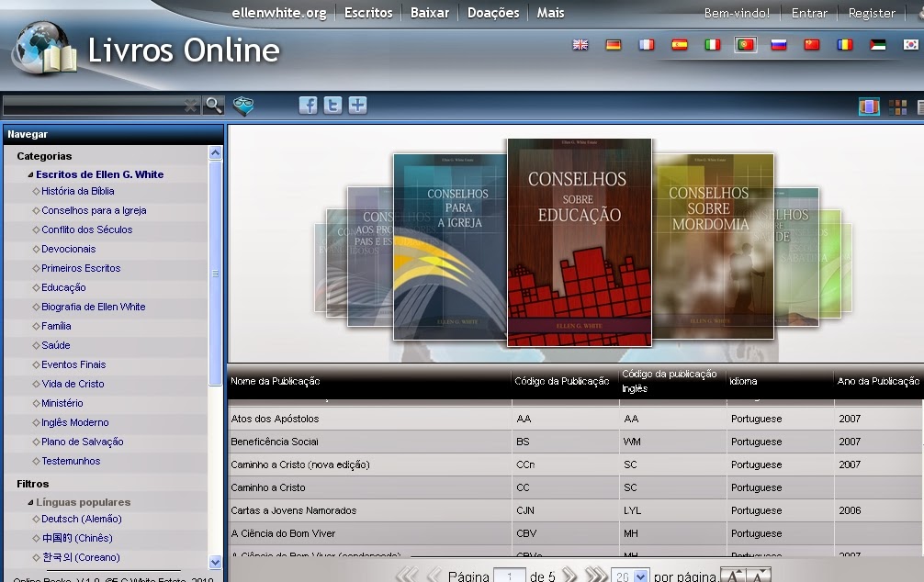Open the Doações menu
This screenshot has height=582, width=924.
(493, 13)
